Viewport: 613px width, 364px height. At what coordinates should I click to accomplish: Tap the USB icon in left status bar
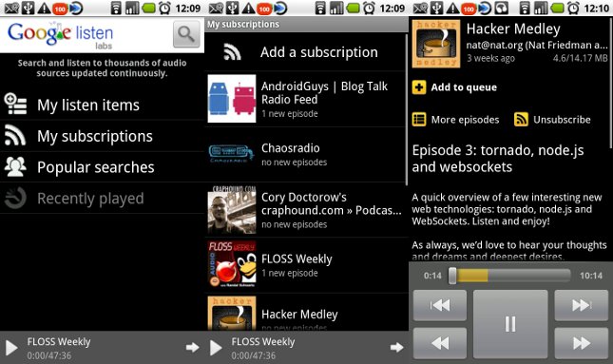pyautogui.click(x=28, y=8)
